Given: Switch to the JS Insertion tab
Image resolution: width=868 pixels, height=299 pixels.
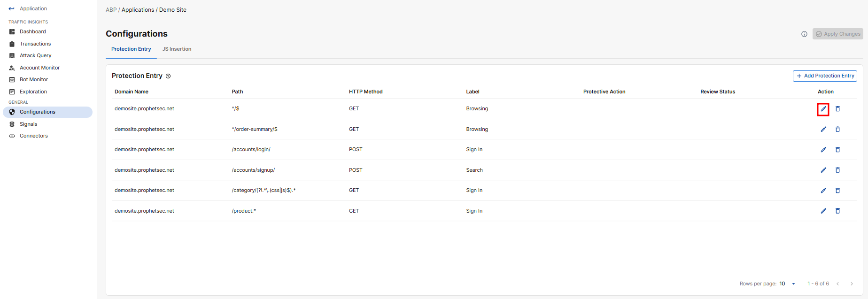Looking at the screenshot, I should point(177,49).
